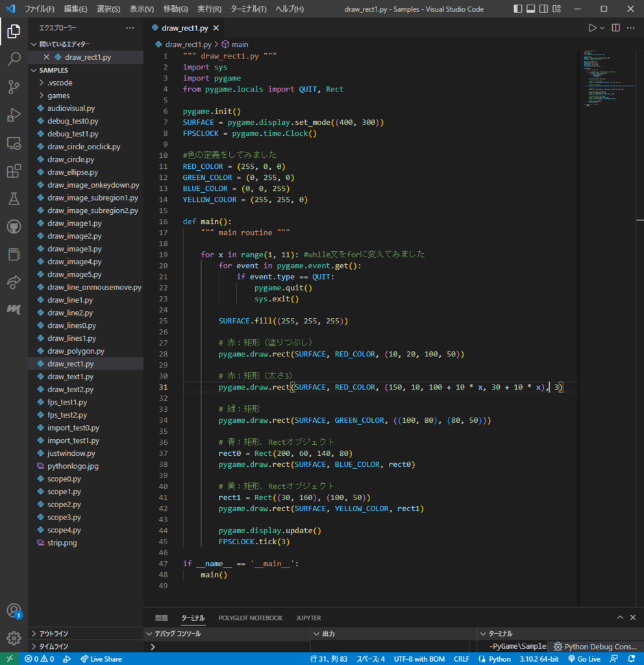644x665 pixels.
Task: Split the editor to the right
Action: [x=615, y=28]
